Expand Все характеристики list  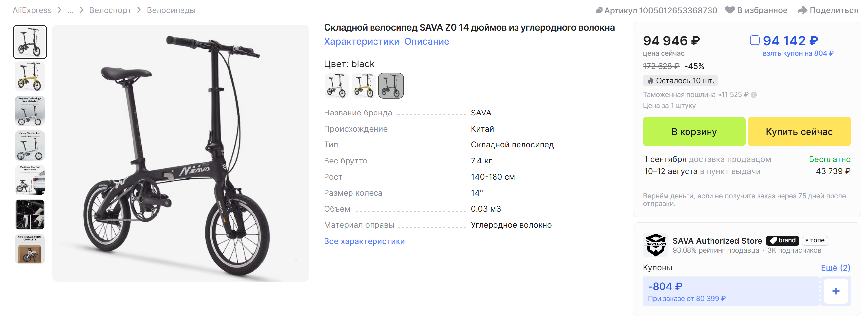point(364,242)
